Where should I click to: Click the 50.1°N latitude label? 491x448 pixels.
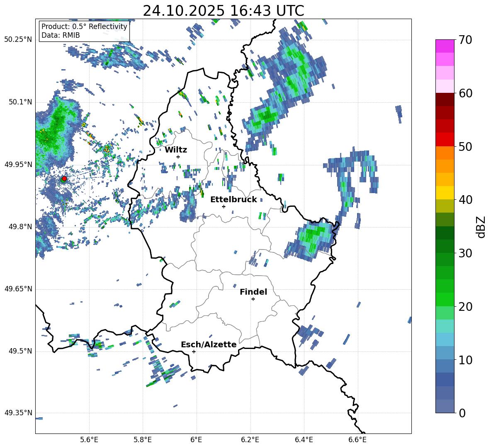pos(20,102)
